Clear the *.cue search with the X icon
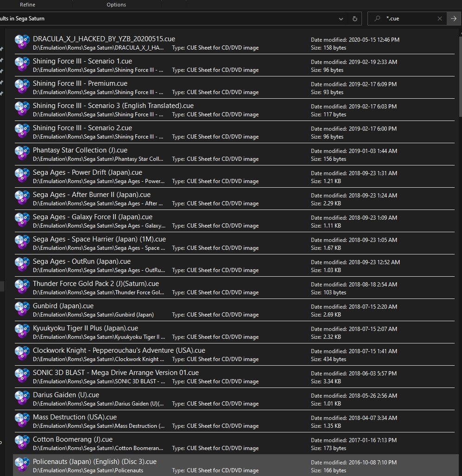Screen dimensions: 462x476 coord(440,19)
